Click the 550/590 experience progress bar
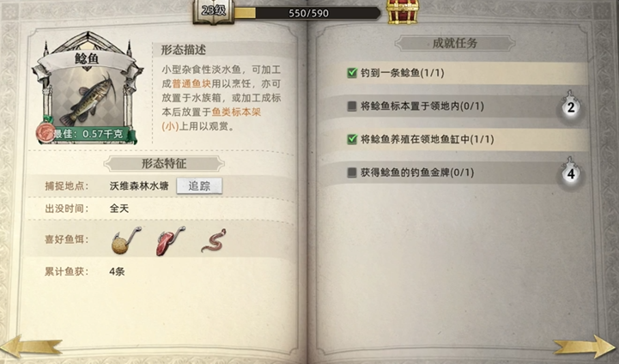The width and height of the screenshot is (619, 364). pos(307,13)
